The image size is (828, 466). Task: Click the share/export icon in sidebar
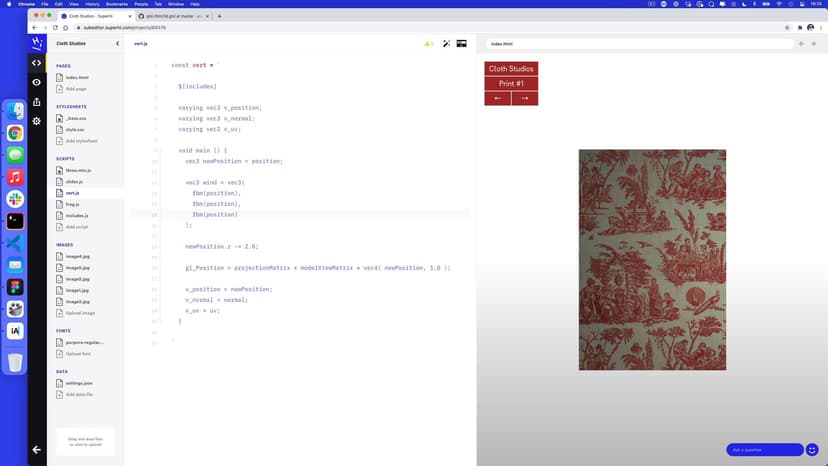37,102
